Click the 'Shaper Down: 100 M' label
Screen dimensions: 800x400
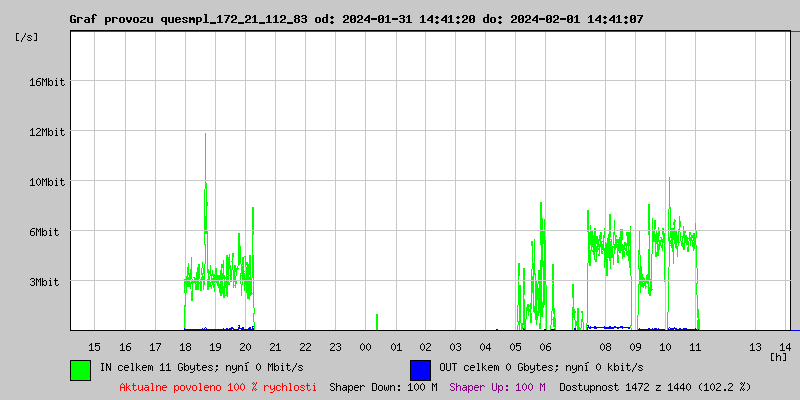coord(383,386)
